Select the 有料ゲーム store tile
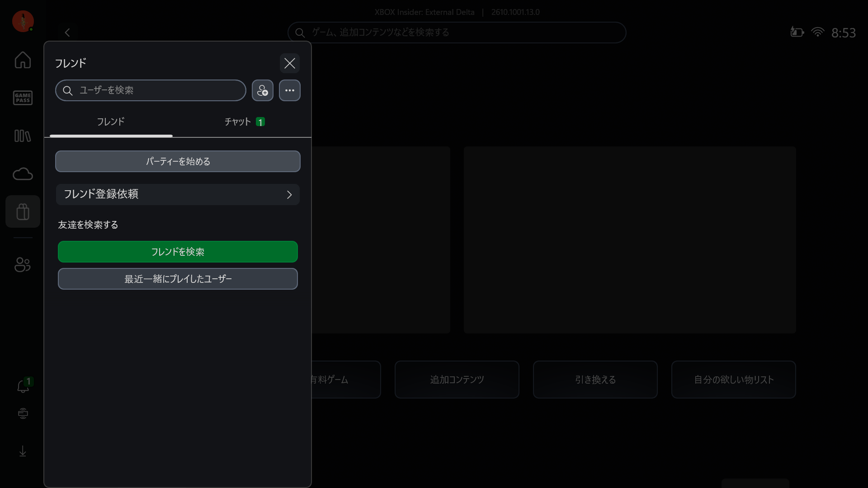This screenshot has width=868, height=488. click(x=346, y=380)
